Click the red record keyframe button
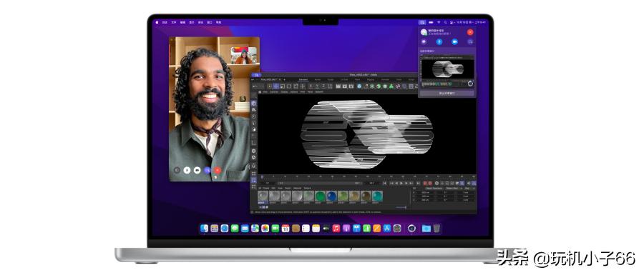The height and width of the screenshot is (275, 644). click(425, 183)
